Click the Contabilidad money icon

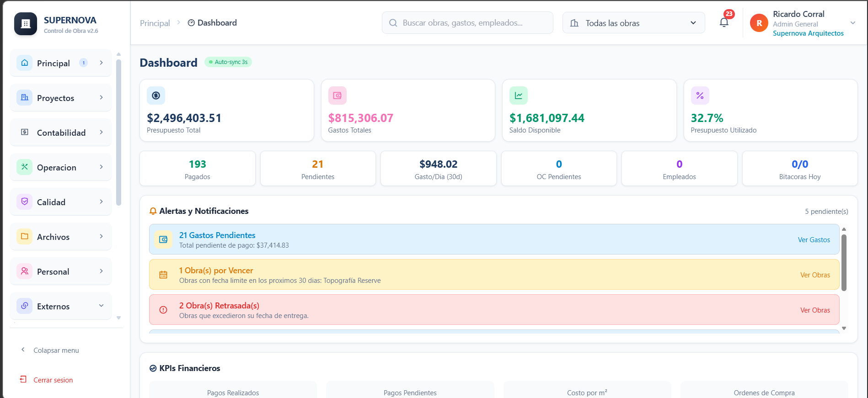pyautogui.click(x=25, y=132)
